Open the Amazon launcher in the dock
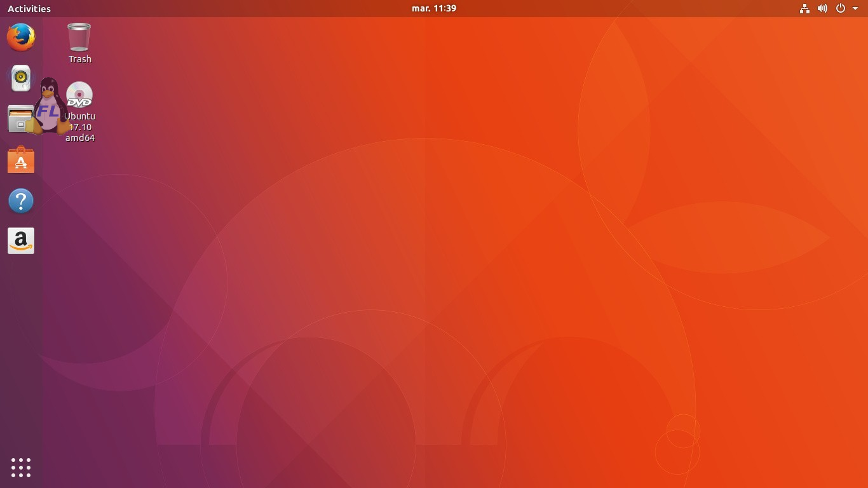868x488 pixels. click(x=20, y=240)
